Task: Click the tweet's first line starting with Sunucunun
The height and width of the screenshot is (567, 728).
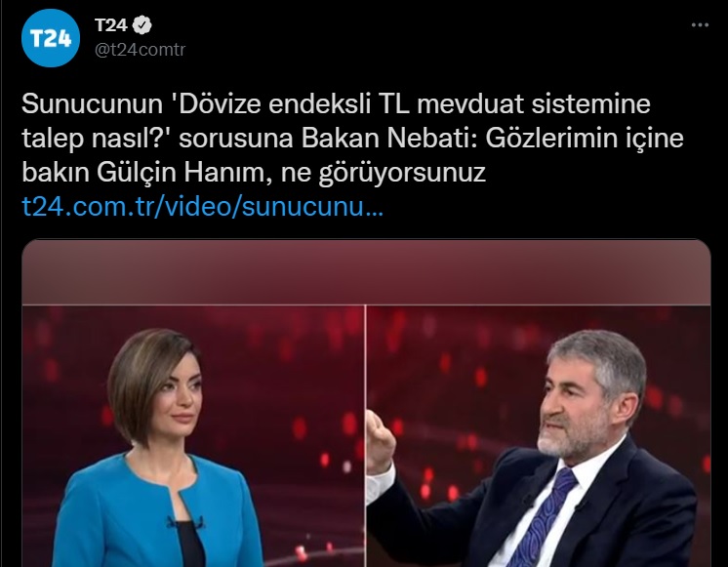Action: pyautogui.click(x=336, y=104)
